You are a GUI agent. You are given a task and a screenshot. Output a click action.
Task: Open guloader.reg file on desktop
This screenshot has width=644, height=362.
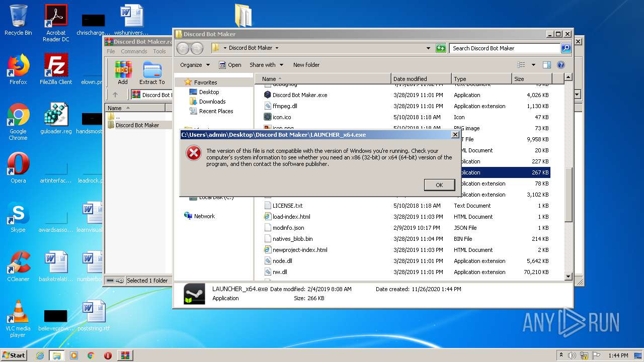(56, 119)
